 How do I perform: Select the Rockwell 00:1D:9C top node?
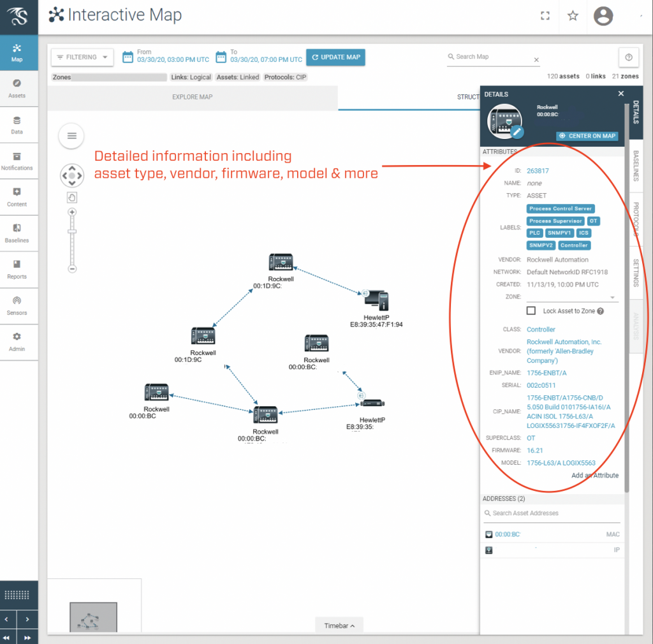[281, 262]
